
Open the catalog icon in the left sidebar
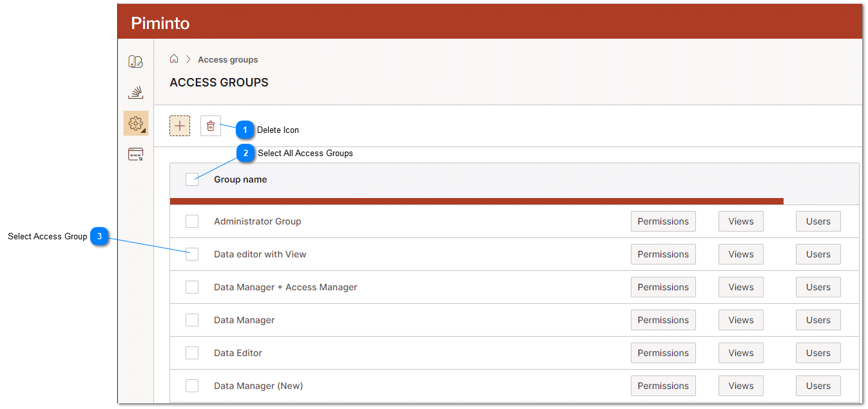pos(135,61)
